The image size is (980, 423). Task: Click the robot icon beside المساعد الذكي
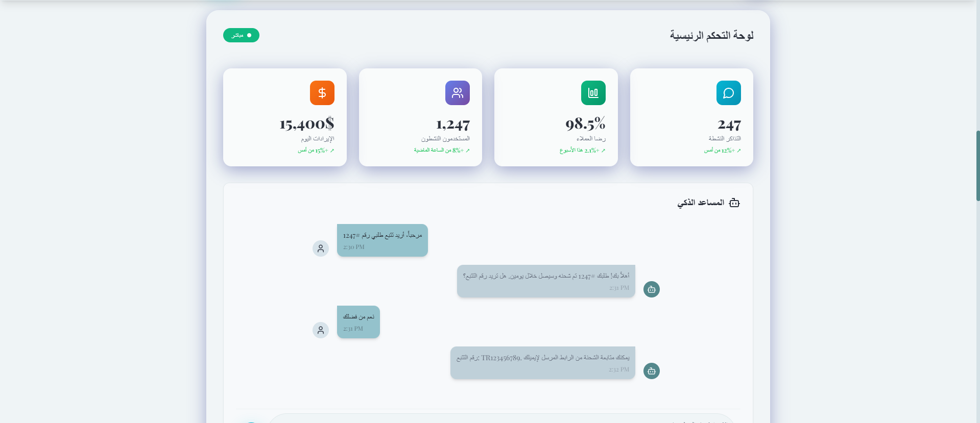734,203
